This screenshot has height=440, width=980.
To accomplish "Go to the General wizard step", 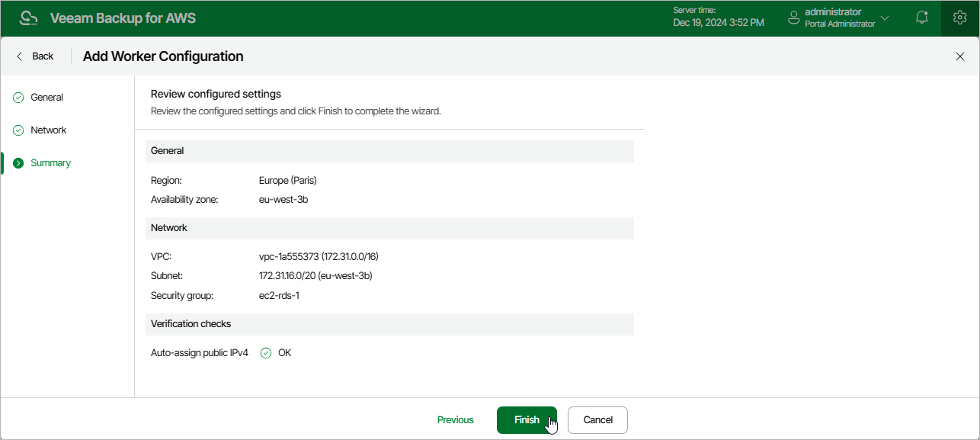I will pyautogui.click(x=46, y=98).
